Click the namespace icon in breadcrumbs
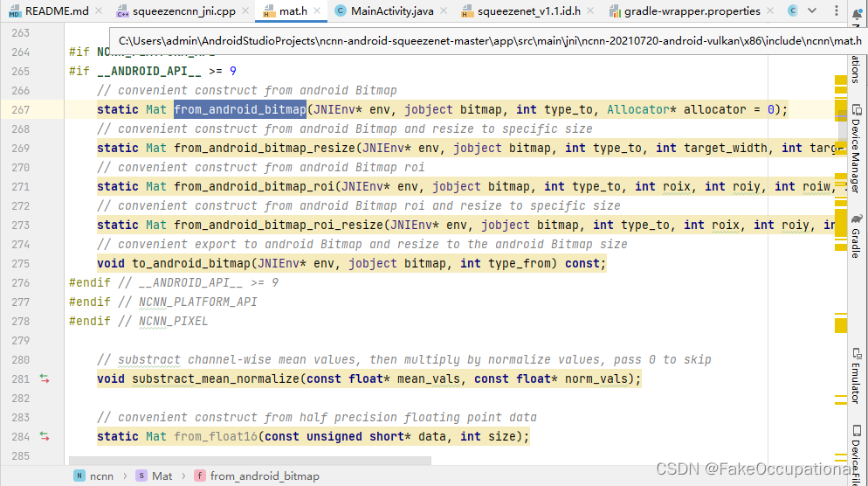Image resolution: width=868 pixels, height=486 pixels. click(79, 476)
